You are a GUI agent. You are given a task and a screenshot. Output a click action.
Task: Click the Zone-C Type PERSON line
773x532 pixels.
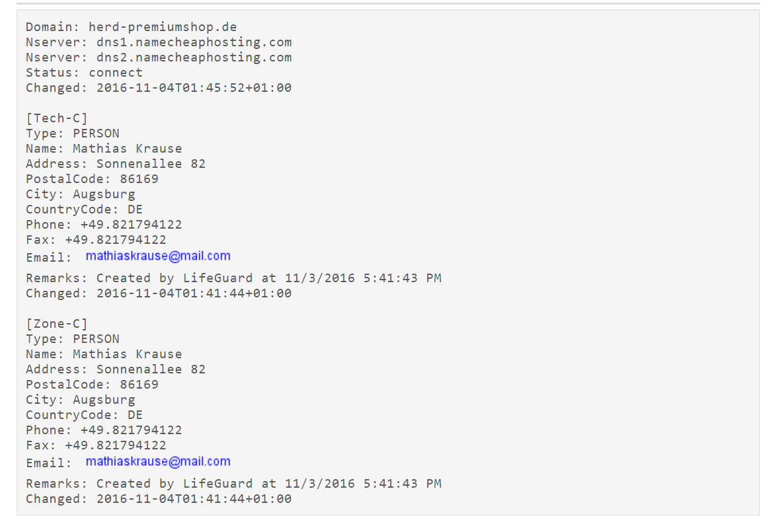(x=73, y=340)
